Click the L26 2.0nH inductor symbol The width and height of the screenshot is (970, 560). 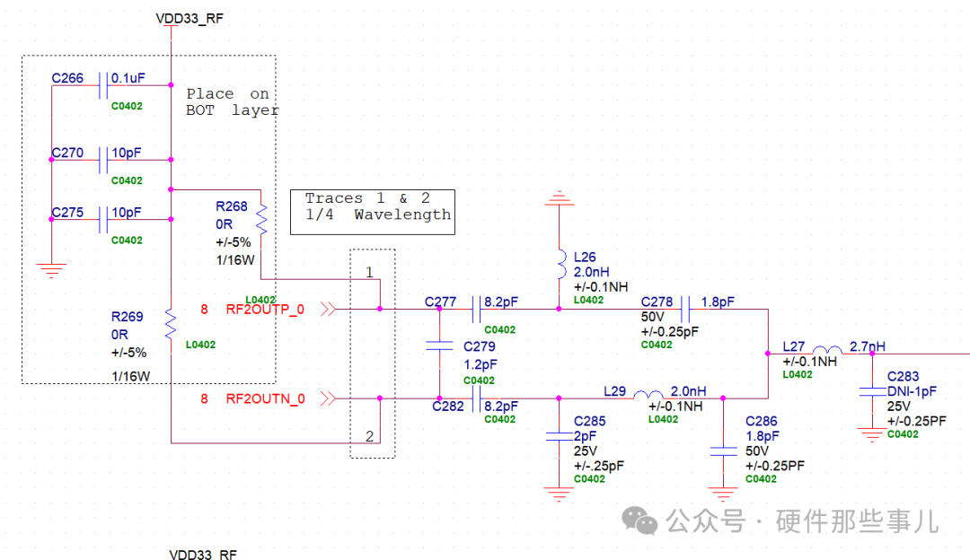pyautogui.click(x=559, y=267)
